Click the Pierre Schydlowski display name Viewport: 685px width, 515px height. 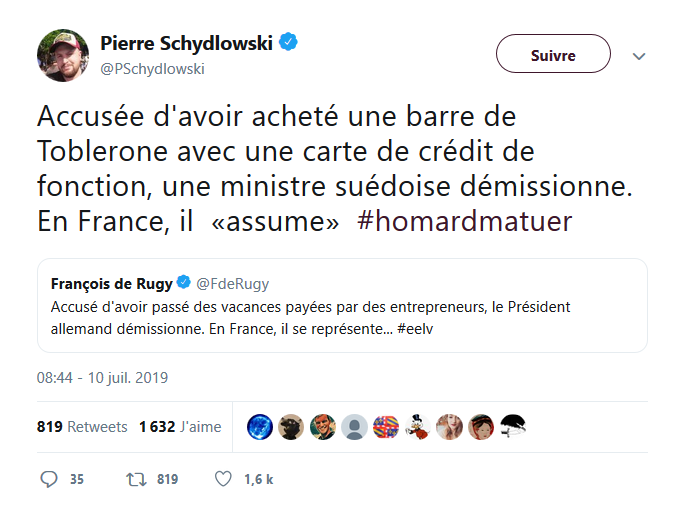(x=187, y=43)
